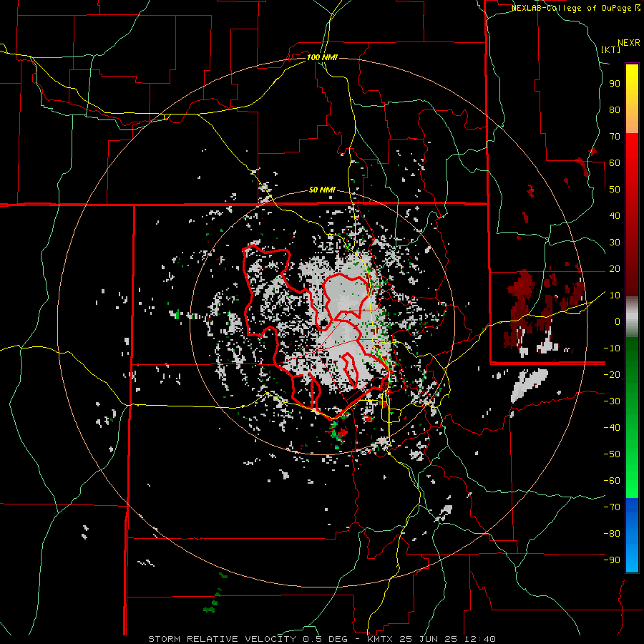644x644 pixels.
Task: Click the -20 value on velocity scale
Action: click(612, 374)
